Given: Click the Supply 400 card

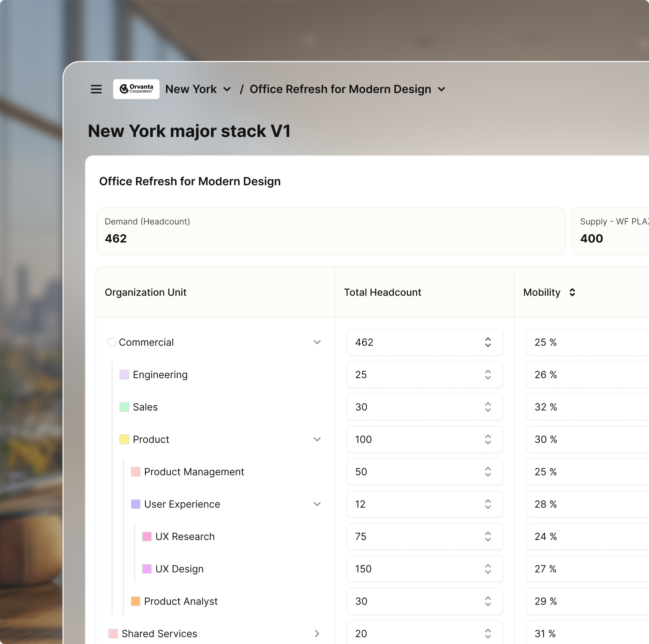Looking at the screenshot, I should 610,231.
